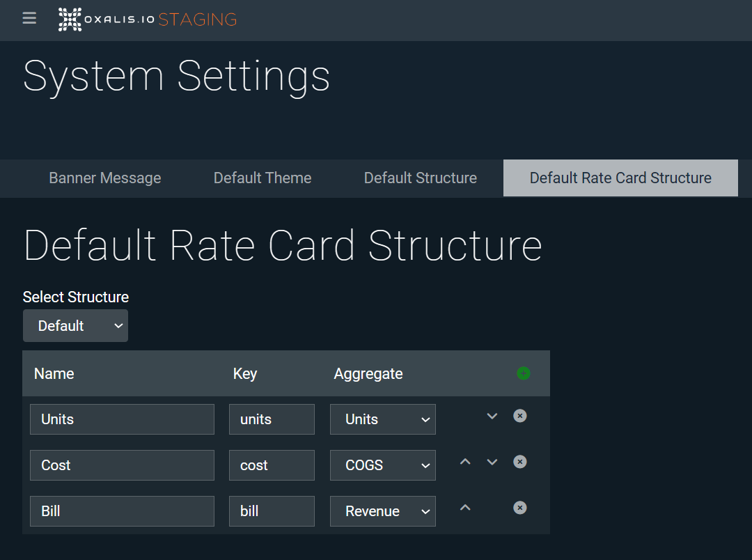
Task: Switch to the Default Structure tab
Action: 420,178
